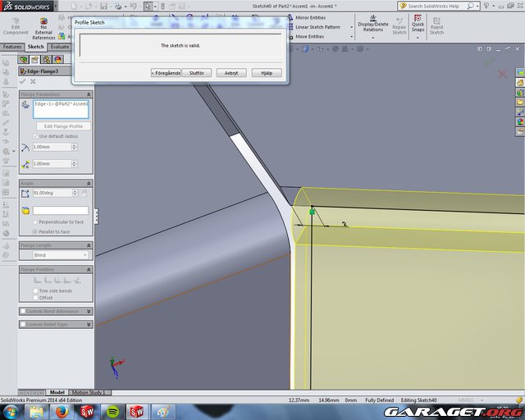Viewport: 525px width, 420px height.
Task: Select the Mirror Entities tool
Action: 309,17
